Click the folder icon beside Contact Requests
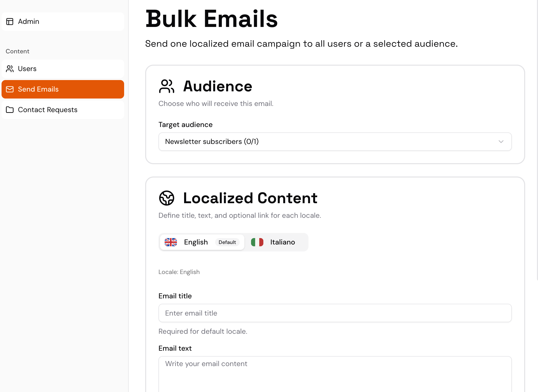The width and height of the screenshot is (538, 392). [10, 110]
